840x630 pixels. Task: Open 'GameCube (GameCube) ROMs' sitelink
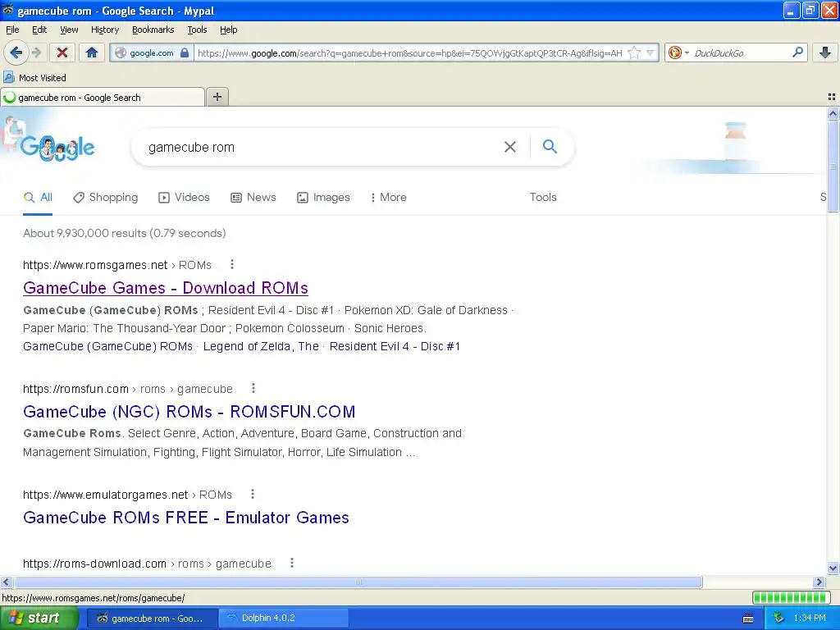tap(107, 347)
